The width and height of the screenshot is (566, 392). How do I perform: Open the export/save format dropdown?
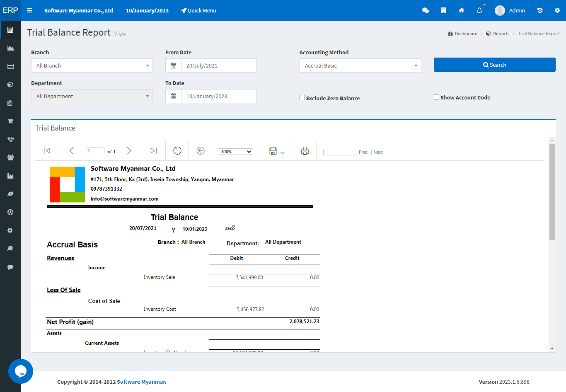pos(277,151)
